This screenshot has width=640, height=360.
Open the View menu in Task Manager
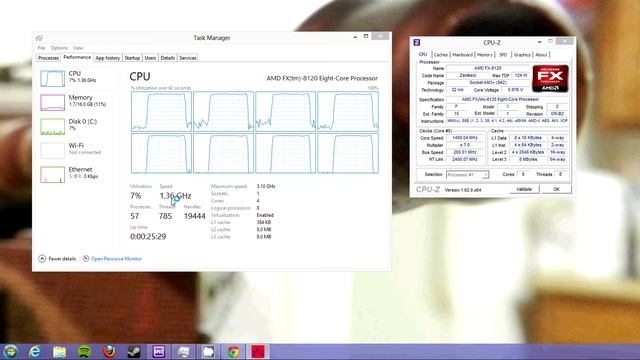point(78,48)
